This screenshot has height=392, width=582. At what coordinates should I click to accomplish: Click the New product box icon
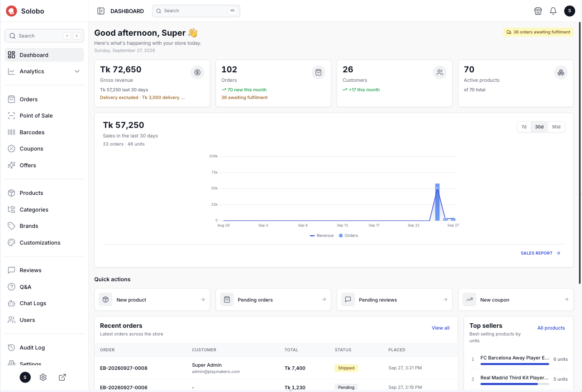click(x=105, y=299)
